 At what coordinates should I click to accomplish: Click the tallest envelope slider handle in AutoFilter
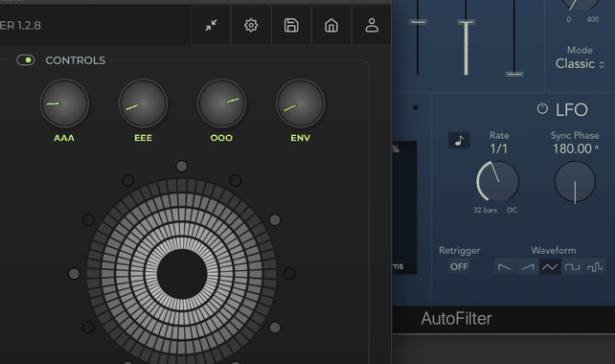466,22
